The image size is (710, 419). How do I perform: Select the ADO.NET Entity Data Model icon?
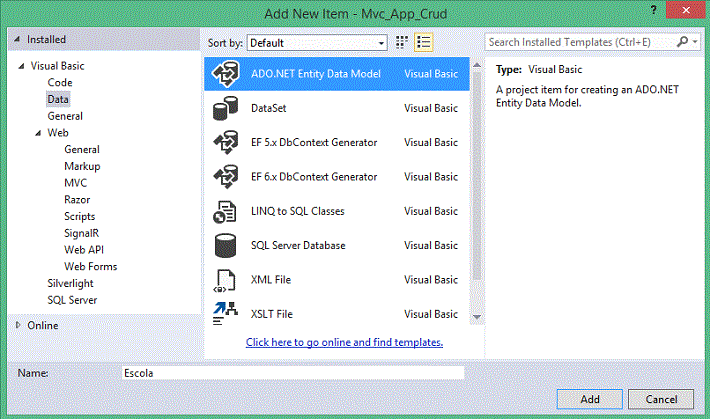coord(225,74)
